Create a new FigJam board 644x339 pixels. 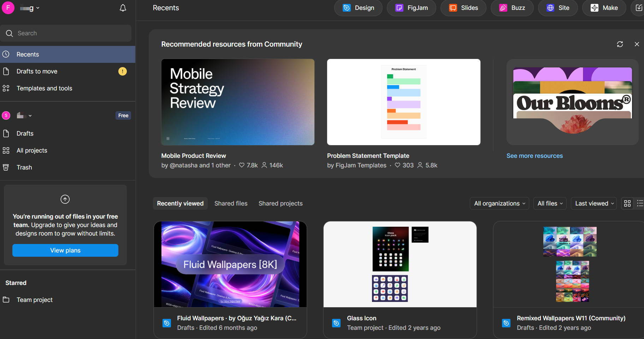pyautogui.click(x=411, y=8)
